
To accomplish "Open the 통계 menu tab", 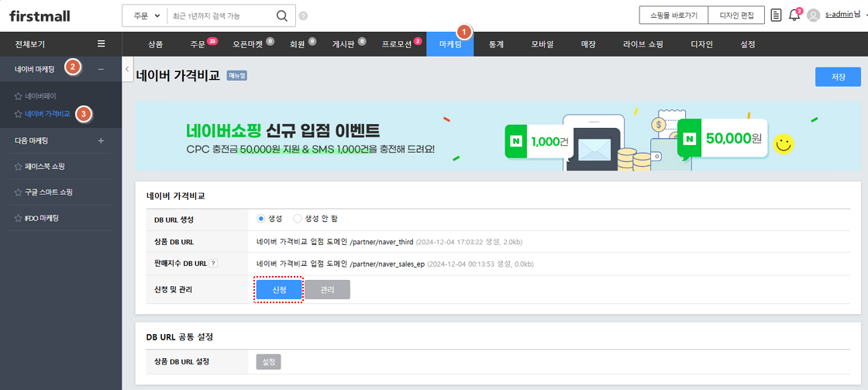I will (496, 44).
